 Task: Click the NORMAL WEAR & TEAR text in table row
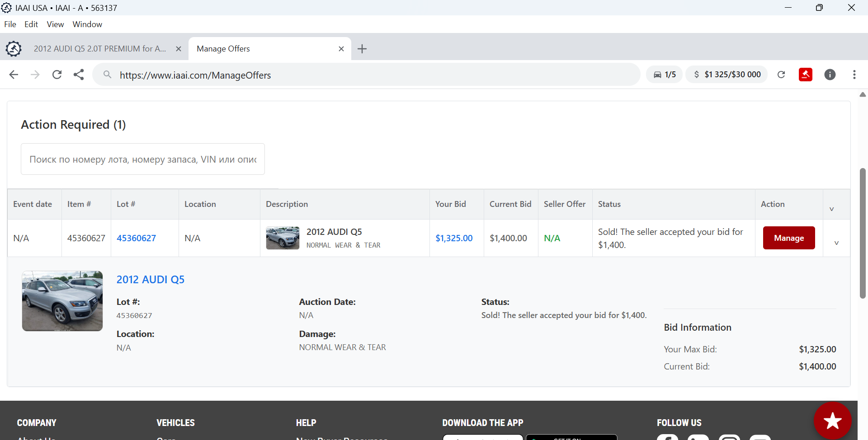pos(344,245)
